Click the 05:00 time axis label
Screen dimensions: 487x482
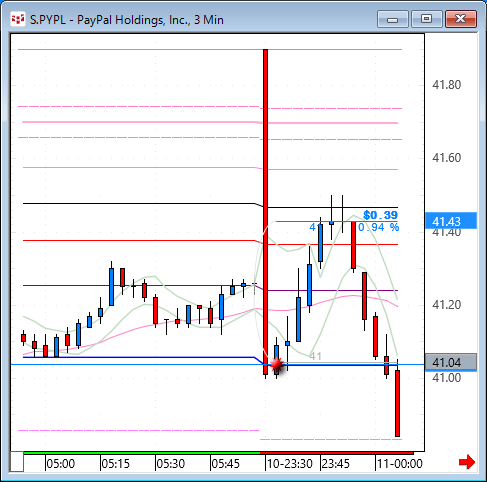coord(60,464)
